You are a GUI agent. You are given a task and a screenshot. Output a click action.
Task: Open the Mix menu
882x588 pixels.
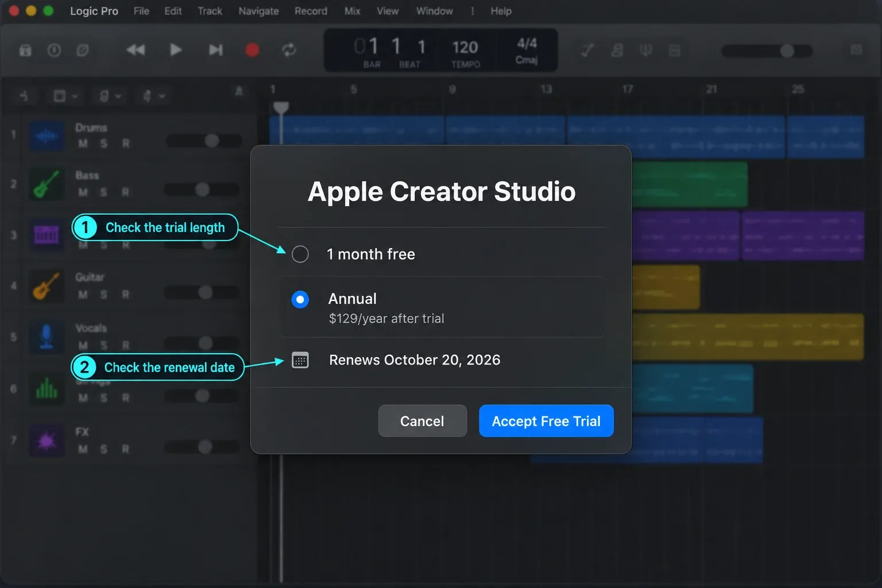point(352,11)
